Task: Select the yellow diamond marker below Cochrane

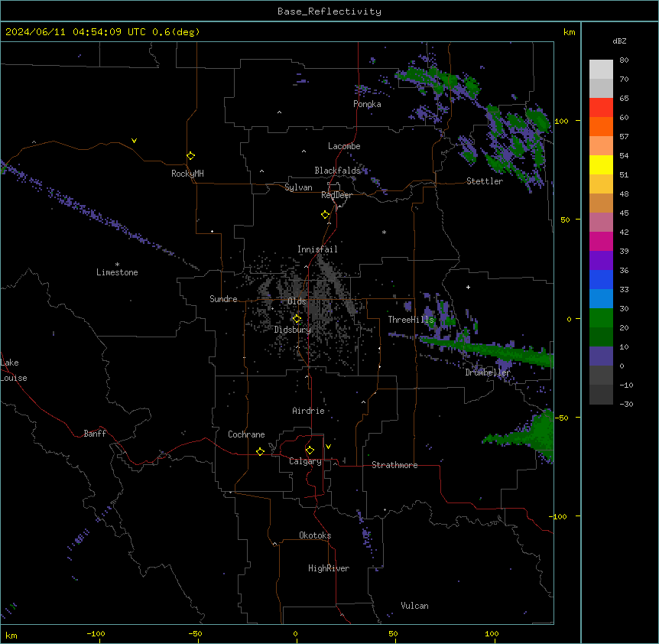Action: [260, 451]
